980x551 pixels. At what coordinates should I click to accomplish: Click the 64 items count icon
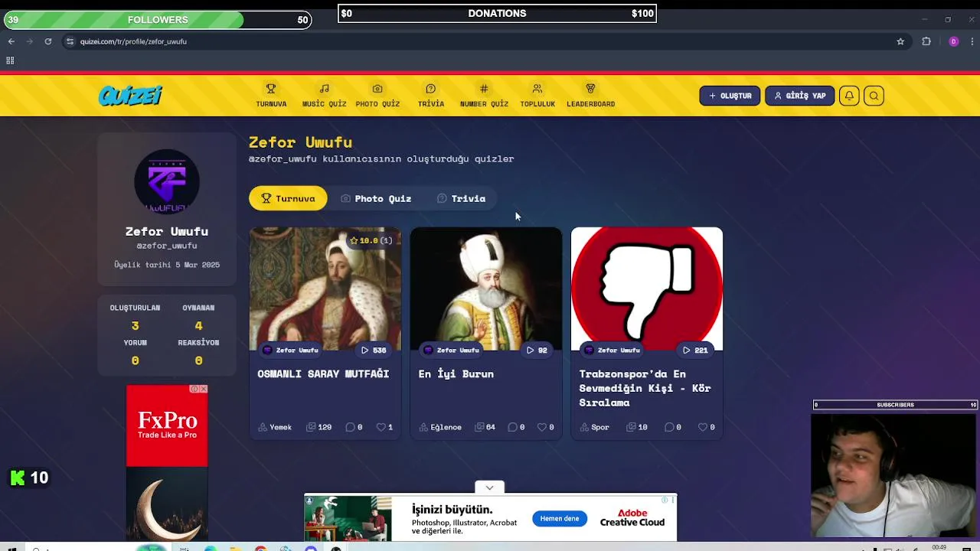[x=485, y=427]
